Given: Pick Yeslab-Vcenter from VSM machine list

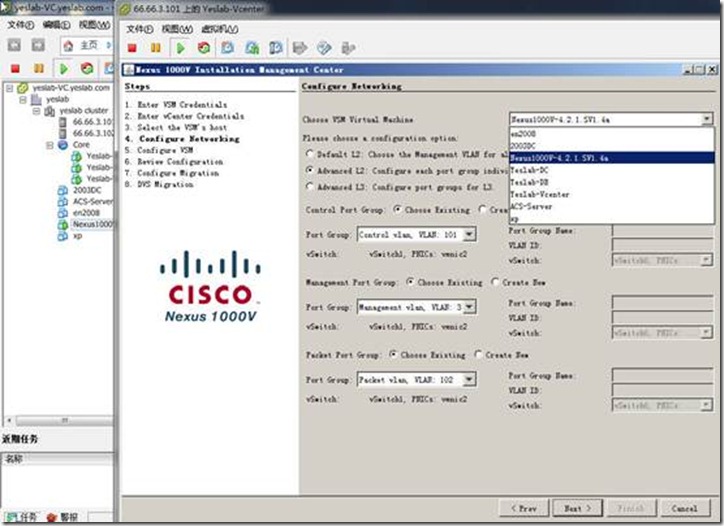Looking at the screenshot, I should point(611,194).
